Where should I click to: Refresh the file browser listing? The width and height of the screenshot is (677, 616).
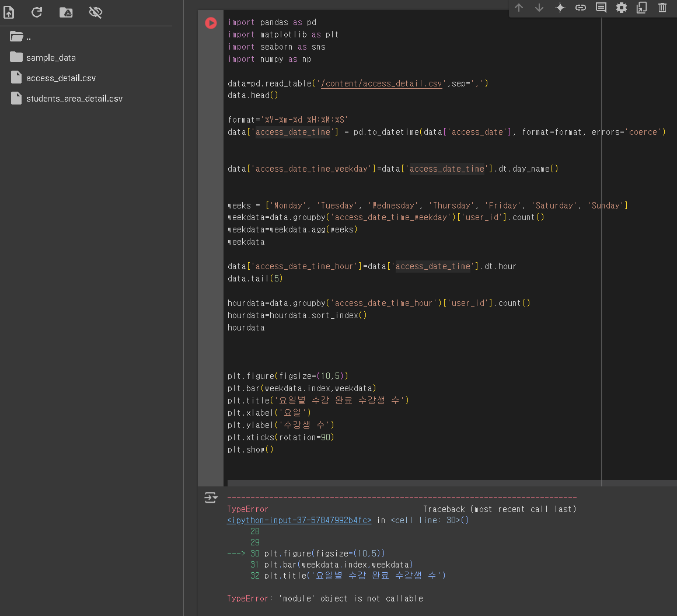coord(37,12)
